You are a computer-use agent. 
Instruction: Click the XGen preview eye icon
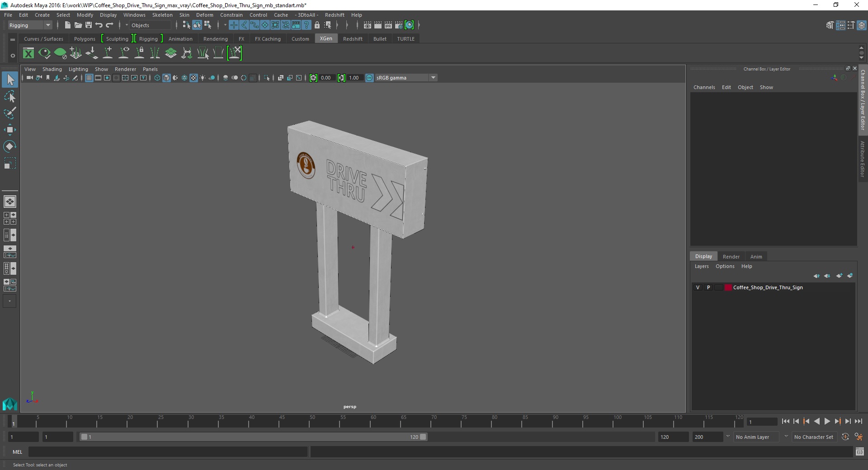coord(44,53)
